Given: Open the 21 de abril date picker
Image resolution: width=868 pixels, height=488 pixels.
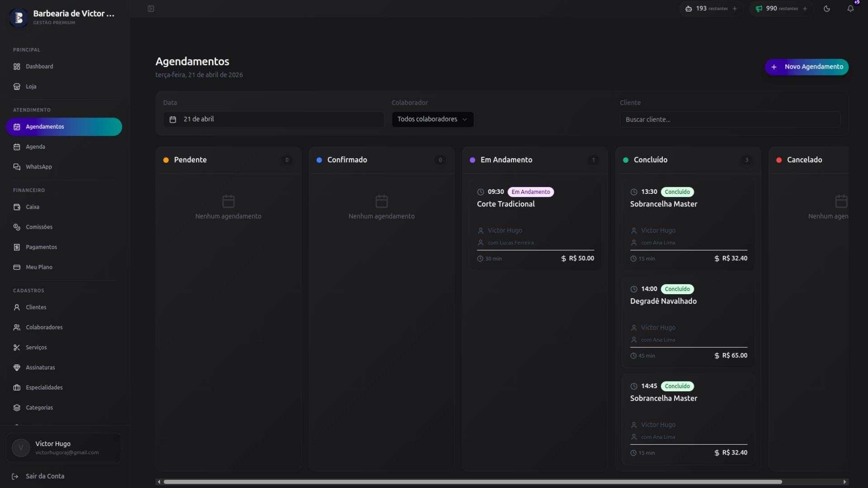Looking at the screenshot, I should pos(274,119).
